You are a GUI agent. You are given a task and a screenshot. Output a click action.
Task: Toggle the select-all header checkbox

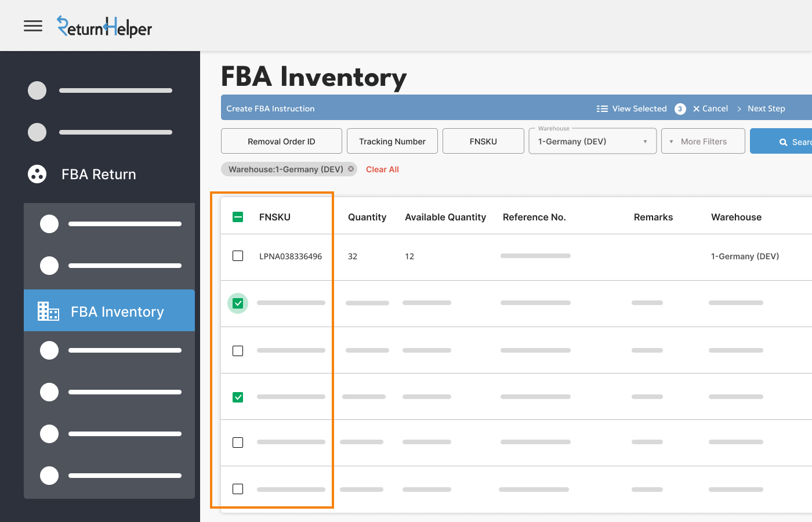238,217
